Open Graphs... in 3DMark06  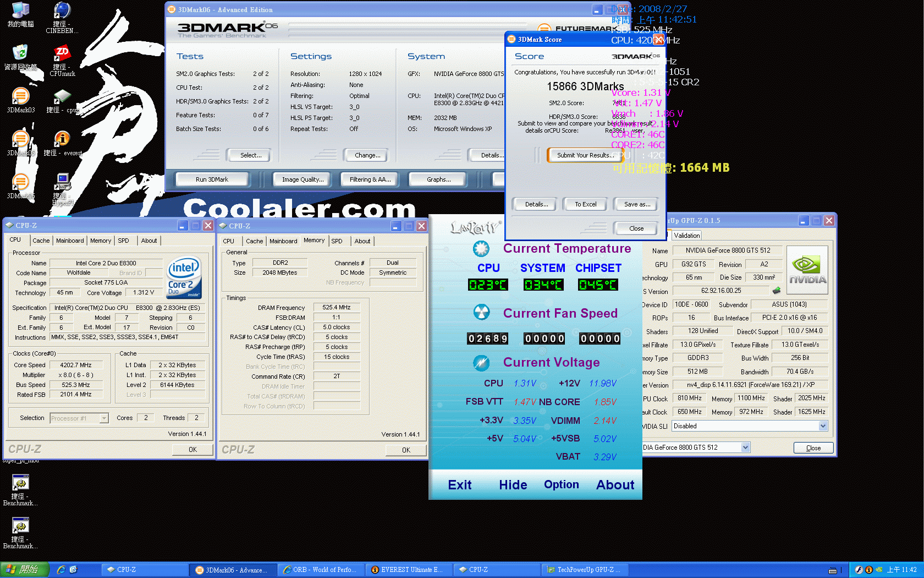(438, 179)
